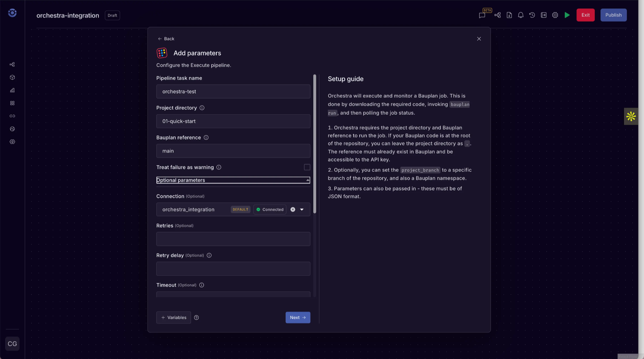This screenshot has height=359, width=644.
Task: Go Back to previous step
Action: tap(166, 39)
